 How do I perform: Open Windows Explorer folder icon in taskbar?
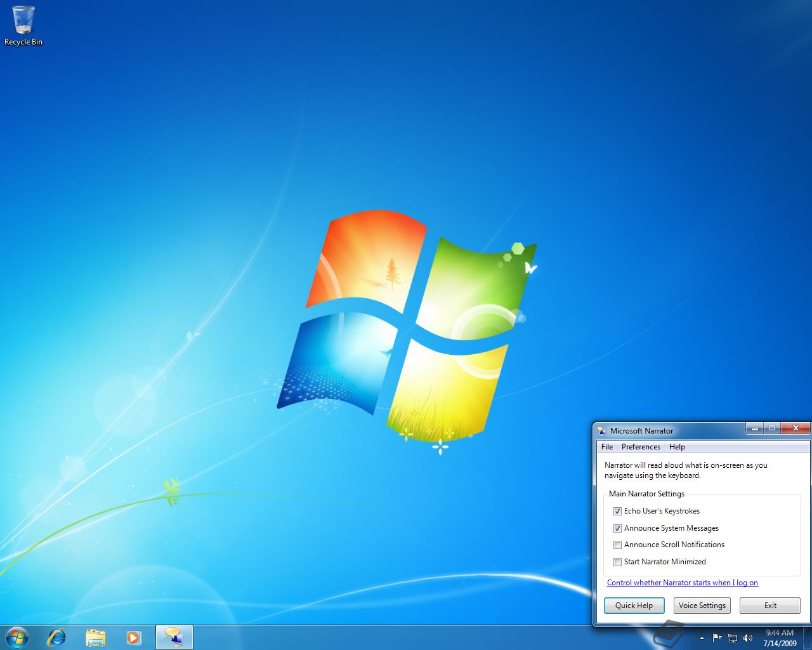(95, 637)
